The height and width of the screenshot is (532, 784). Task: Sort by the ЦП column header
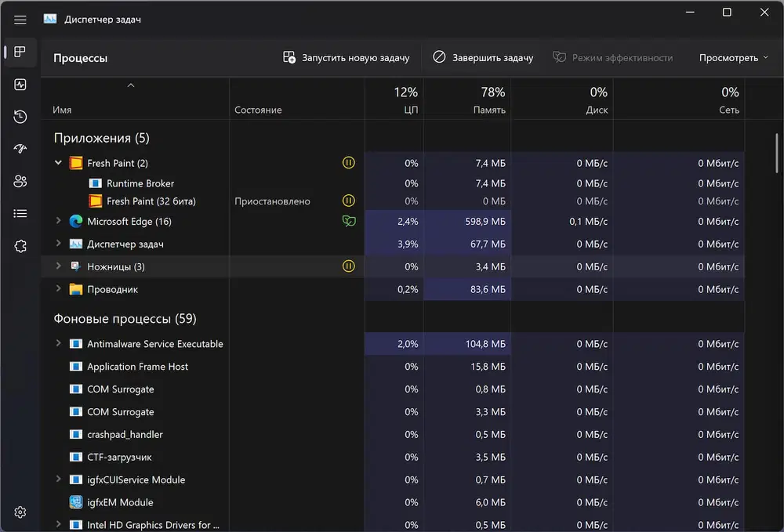409,110
